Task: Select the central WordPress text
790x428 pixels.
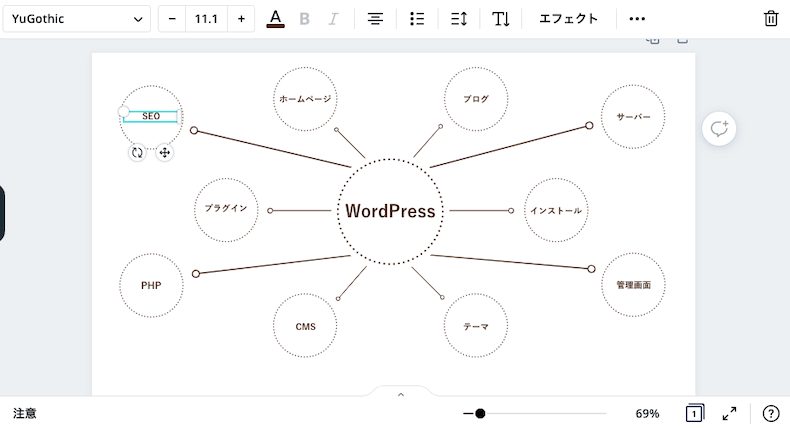Action: click(390, 211)
